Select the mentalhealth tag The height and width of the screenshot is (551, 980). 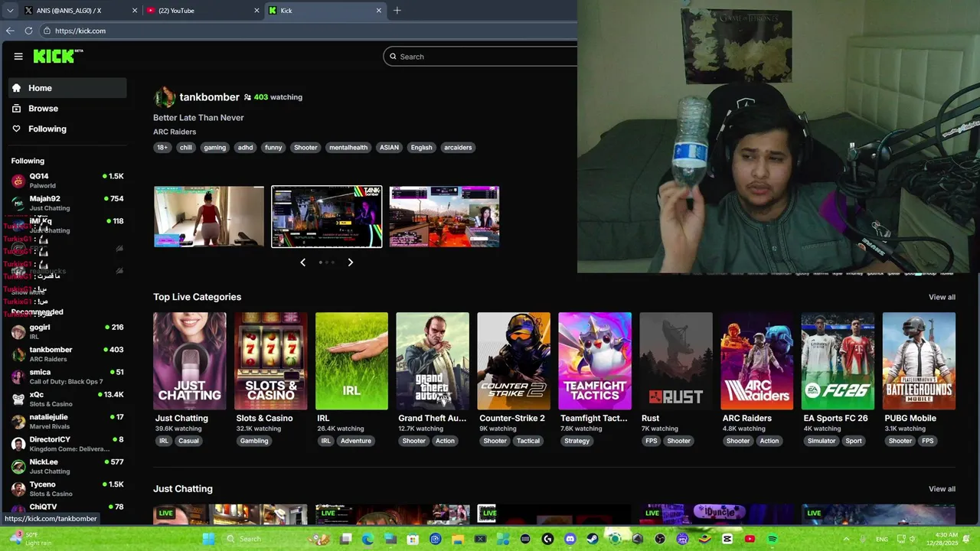[x=348, y=148]
